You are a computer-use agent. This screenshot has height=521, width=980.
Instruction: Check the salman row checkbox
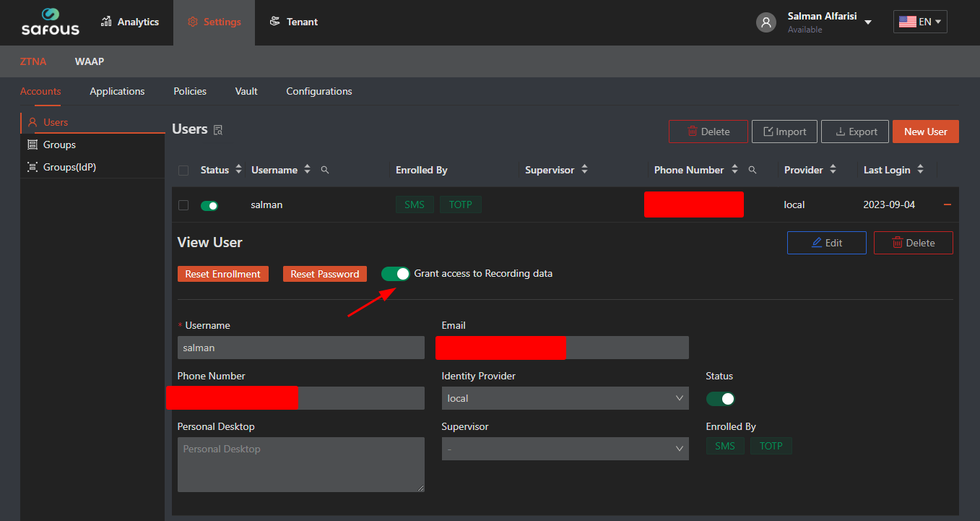183,205
